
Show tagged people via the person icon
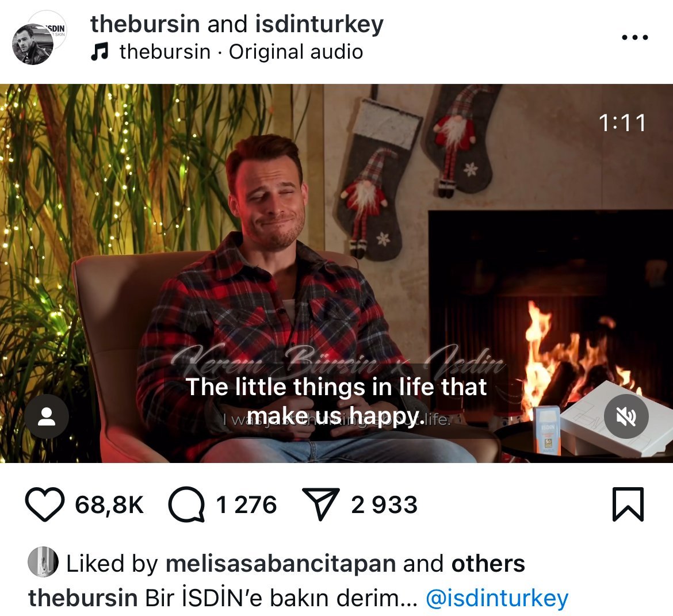(x=47, y=416)
